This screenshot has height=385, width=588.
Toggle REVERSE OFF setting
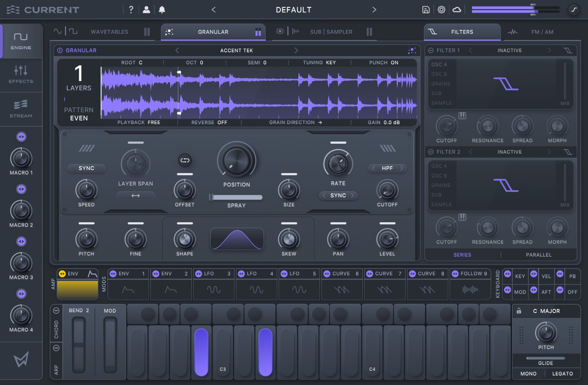(209, 122)
